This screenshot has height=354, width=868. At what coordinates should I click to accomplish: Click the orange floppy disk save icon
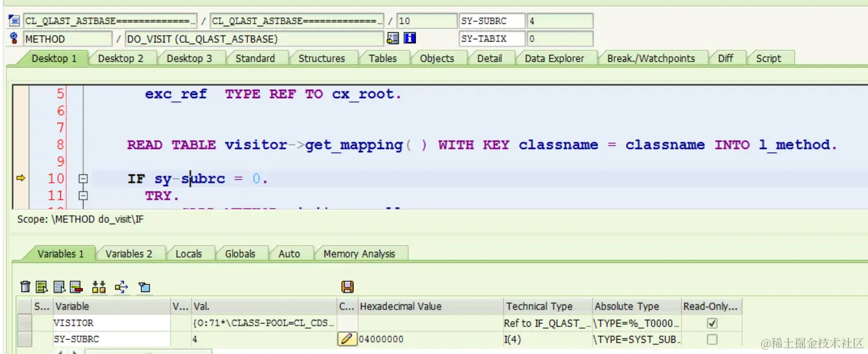pyautogui.click(x=347, y=287)
